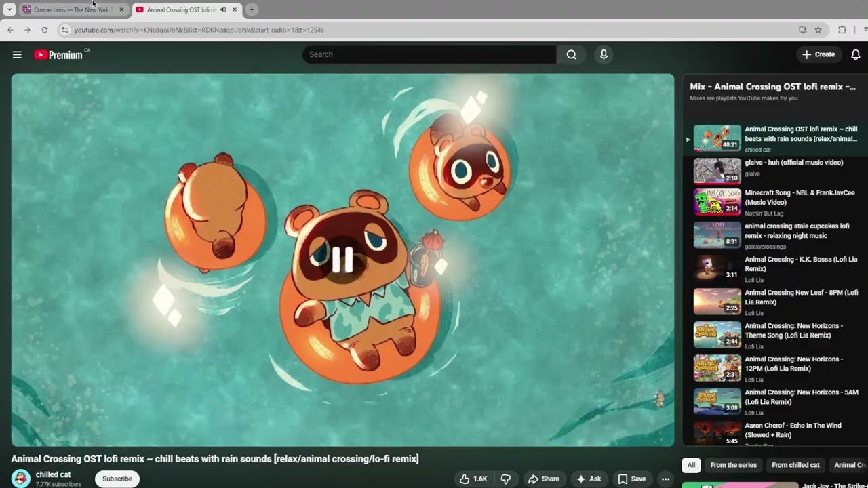Open more actions three-dot menu
The height and width of the screenshot is (488, 868).
[x=665, y=479]
